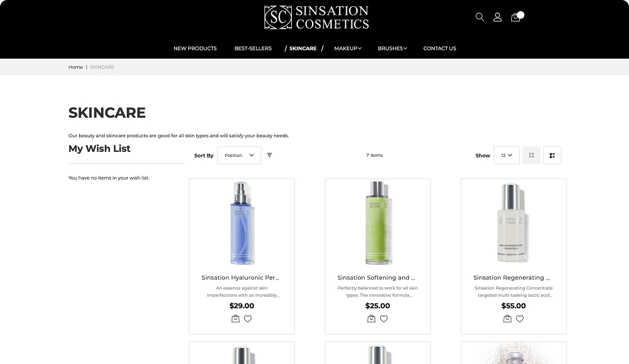Screen dimensions: 629x364
Task: Click the Home breadcrumb link
Action: [75, 67]
